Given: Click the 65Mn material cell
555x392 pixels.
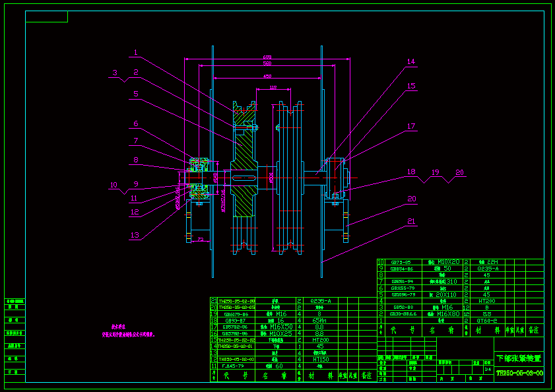Looking at the screenshot, I should click(x=319, y=321).
